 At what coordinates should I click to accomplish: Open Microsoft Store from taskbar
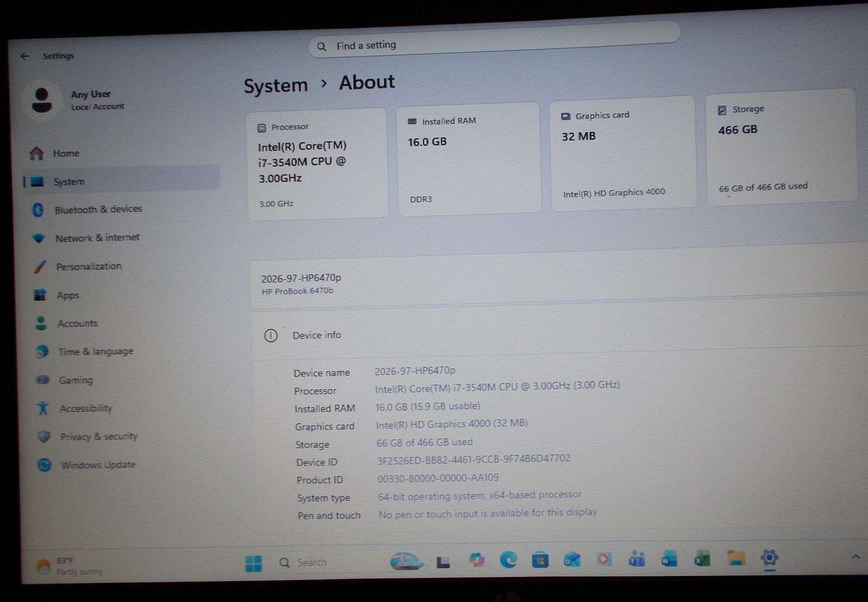coord(540,559)
